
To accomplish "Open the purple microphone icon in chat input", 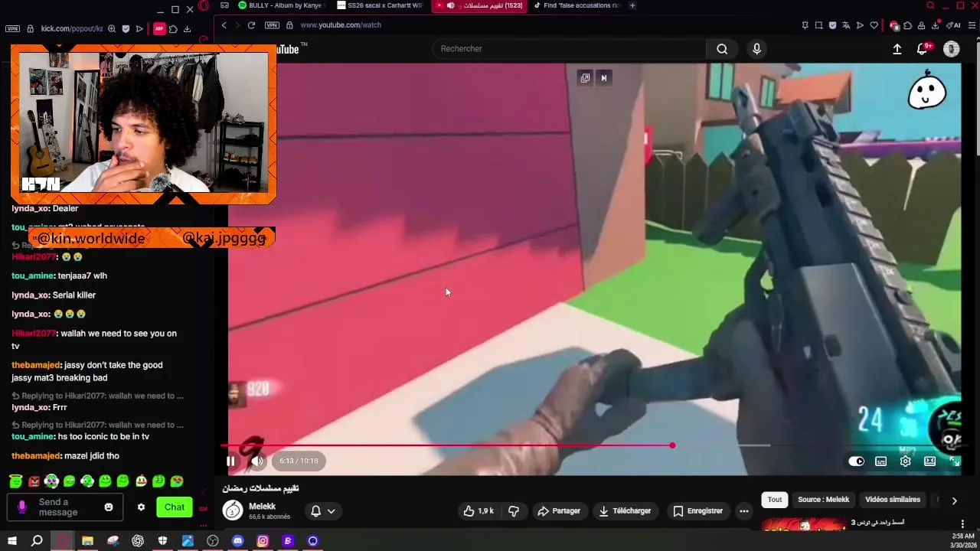I will [22, 507].
